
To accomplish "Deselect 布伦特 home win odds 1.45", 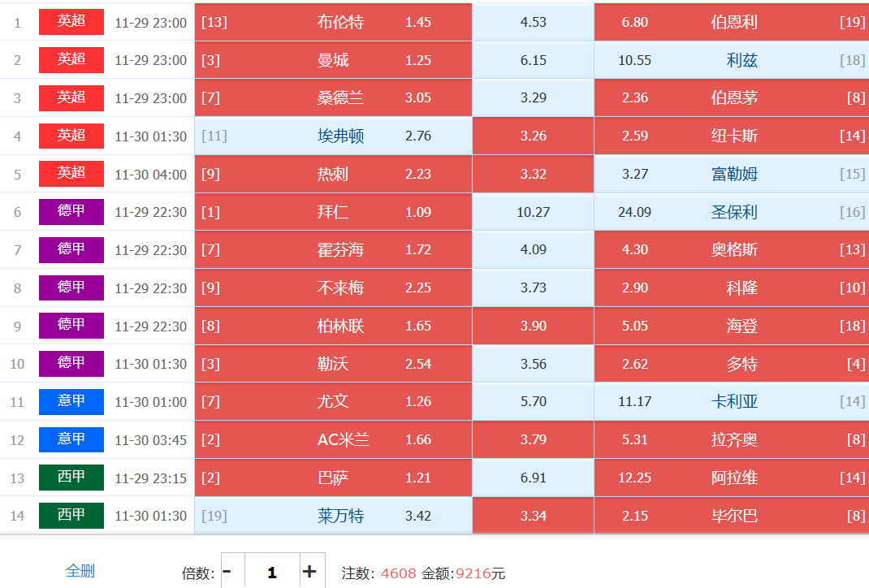I will coord(333,23).
